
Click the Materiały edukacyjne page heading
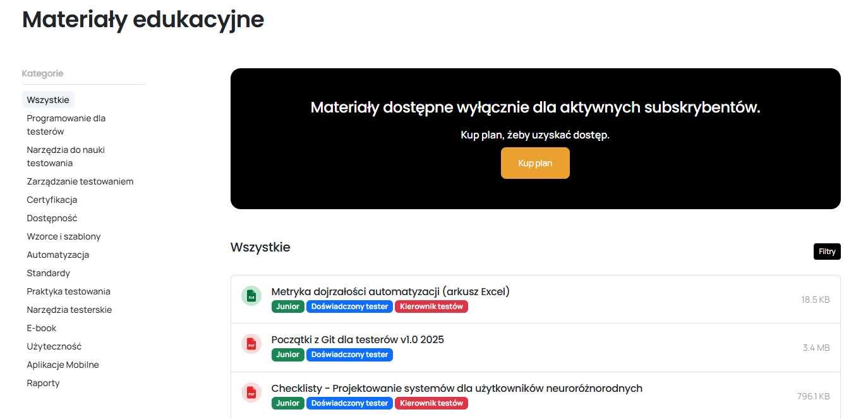click(143, 20)
